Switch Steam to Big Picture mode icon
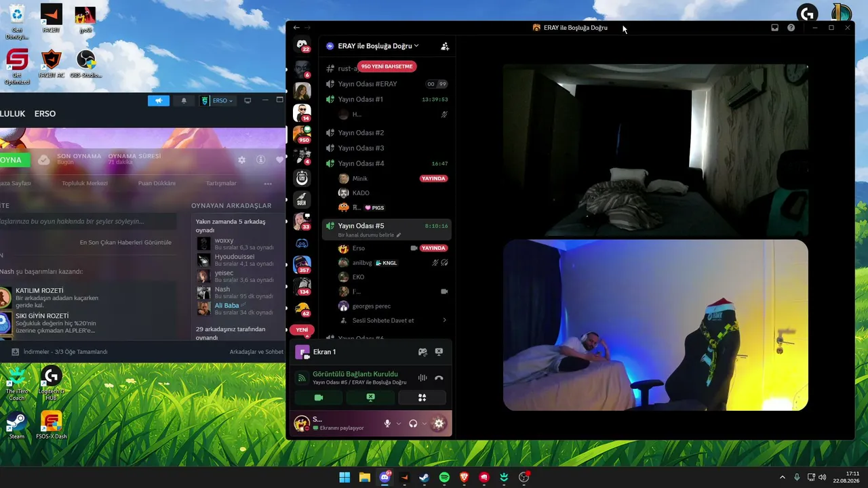868x488 pixels. click(x=248, y=101)
